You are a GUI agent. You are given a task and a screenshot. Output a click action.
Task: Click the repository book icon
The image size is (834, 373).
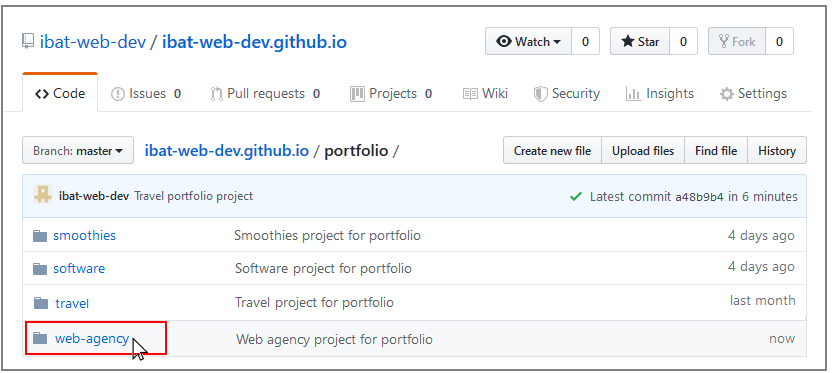click(28, 42)
